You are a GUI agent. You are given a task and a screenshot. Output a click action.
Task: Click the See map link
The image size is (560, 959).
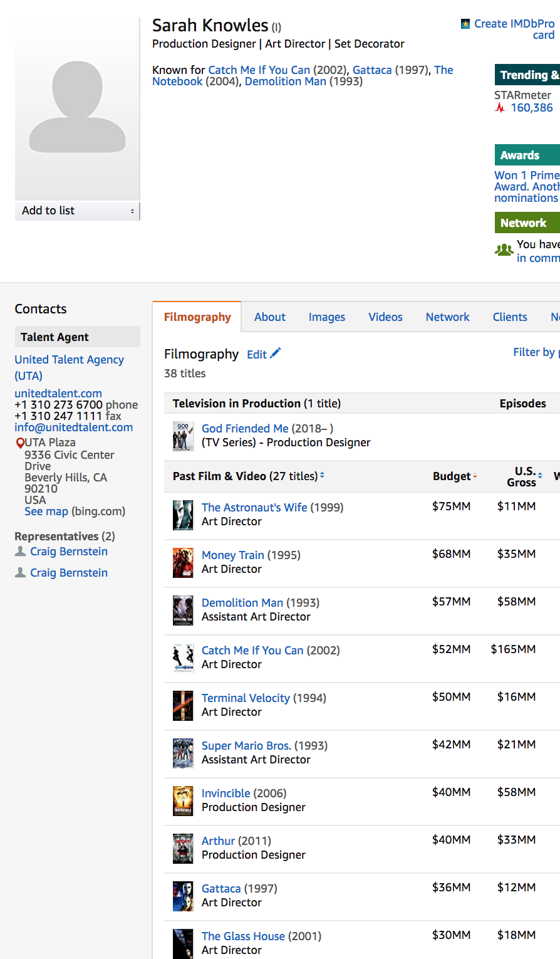[x=46, y=511]
